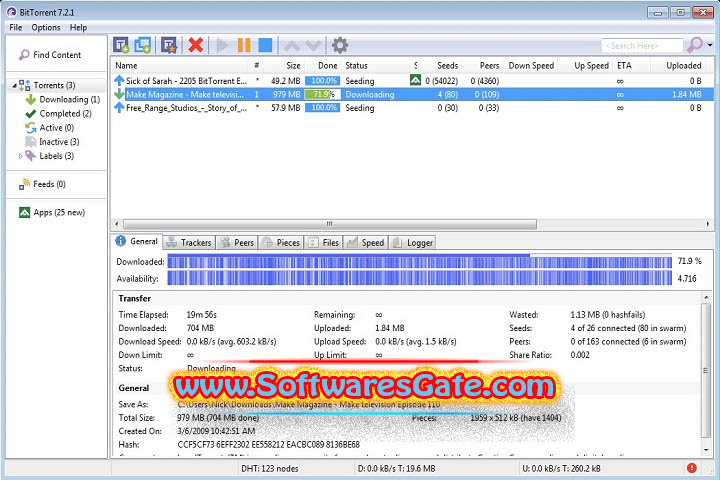The width and height of the screenshot is (720, 480).
Task: Open Preferences with the gear icon
Action: tap(340, 45)
